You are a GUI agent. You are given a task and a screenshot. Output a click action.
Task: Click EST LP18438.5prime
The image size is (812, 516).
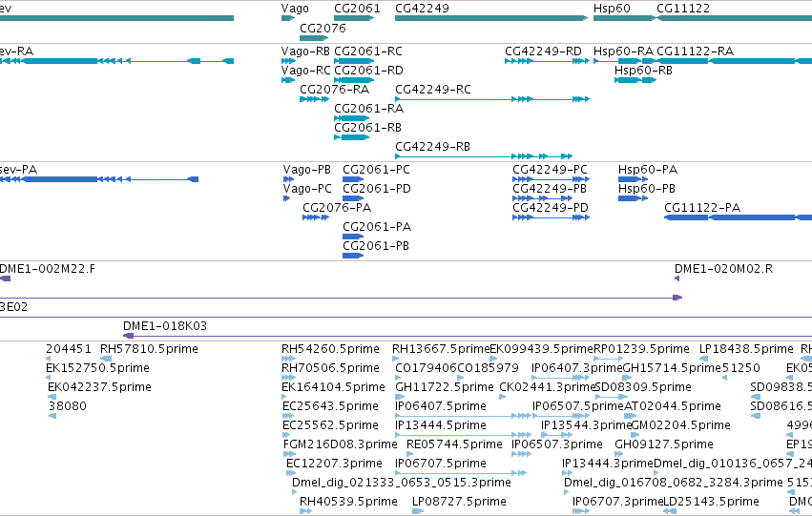[x=746, y=349]
